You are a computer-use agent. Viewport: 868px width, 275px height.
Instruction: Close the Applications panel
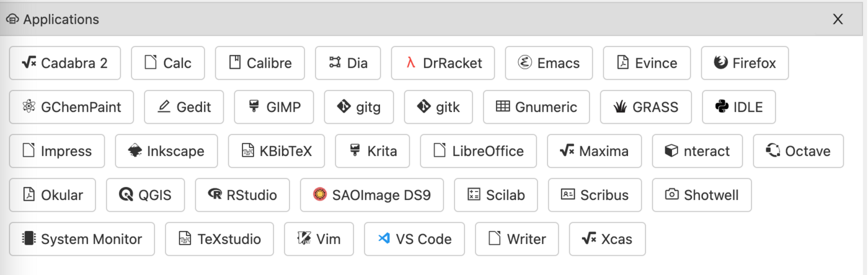(838, 19)
